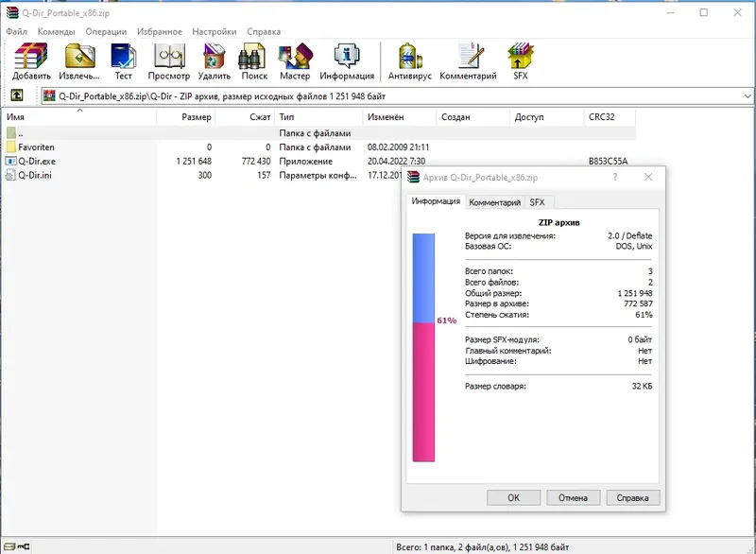Click the status bar total text
756x554 pixels.
coord(483,547)
